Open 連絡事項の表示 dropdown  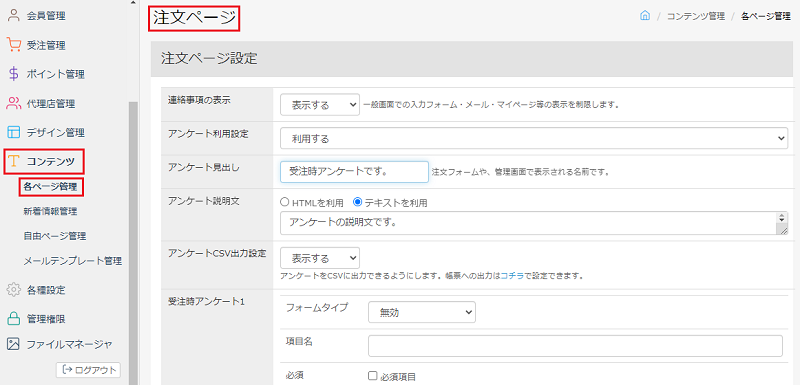point(320,105)
